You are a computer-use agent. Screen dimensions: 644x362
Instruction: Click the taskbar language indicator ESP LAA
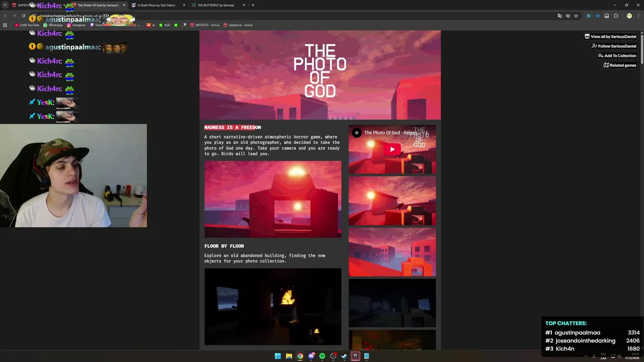[603, 357]
